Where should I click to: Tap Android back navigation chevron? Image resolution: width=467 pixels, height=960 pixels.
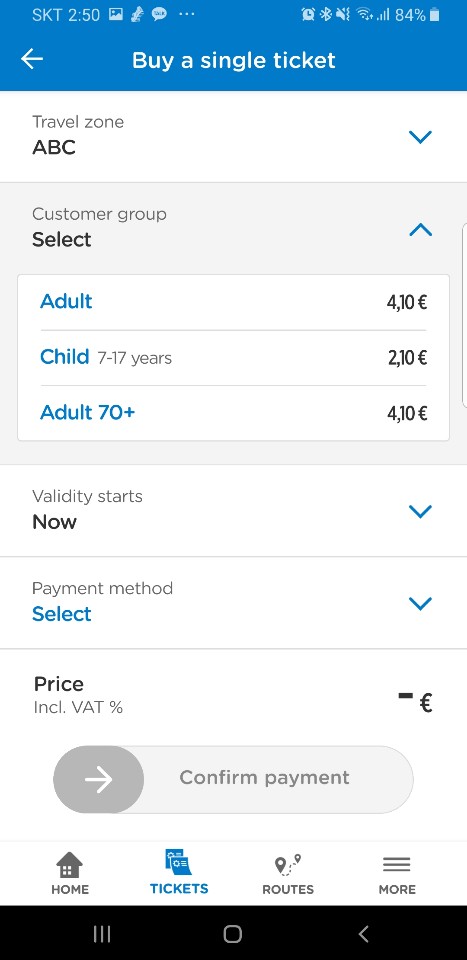364,933
